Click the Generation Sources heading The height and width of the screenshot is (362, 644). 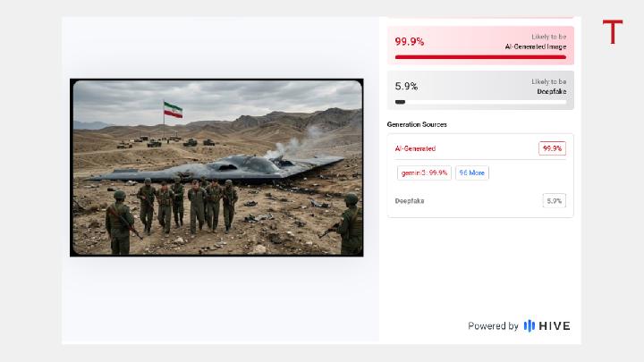point(417,124)
